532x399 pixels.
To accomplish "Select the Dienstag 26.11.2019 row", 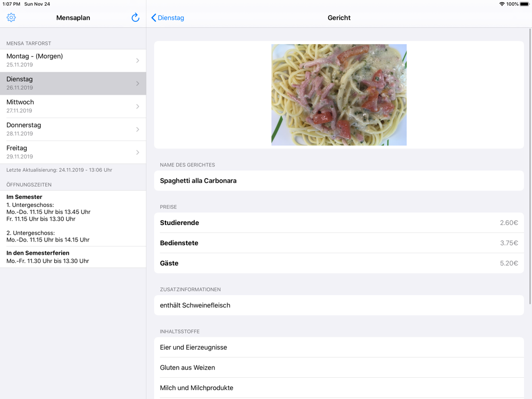I will click(x=73, y=84).
